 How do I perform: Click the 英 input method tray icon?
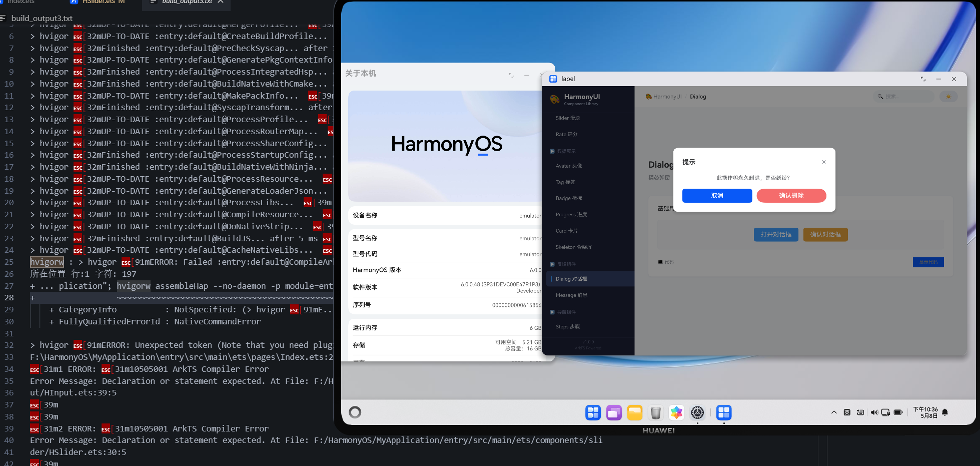point(847,412)
